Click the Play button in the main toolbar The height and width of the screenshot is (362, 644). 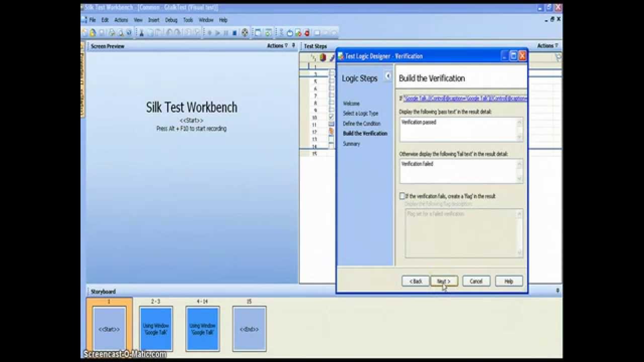pos(218,33)
